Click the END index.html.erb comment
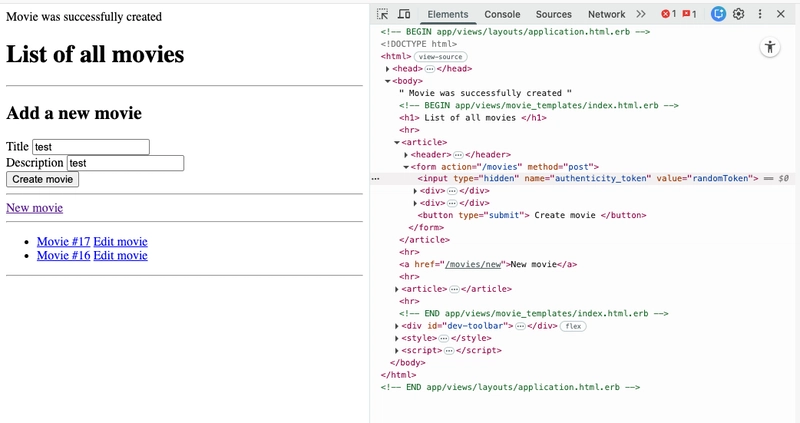 (534, 314)
